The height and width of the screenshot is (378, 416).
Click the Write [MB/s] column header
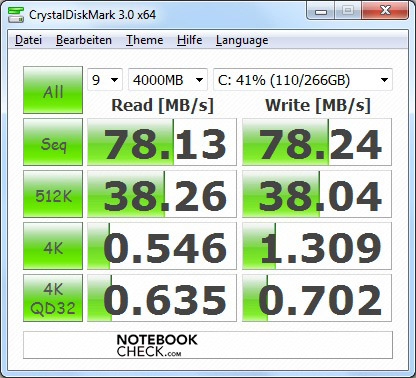tap(318, 106)
